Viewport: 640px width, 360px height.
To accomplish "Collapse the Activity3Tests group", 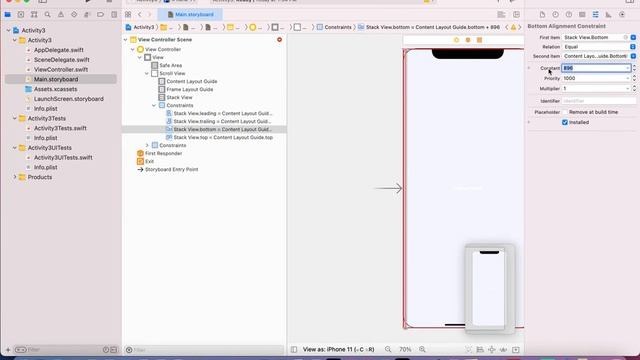I will click(x=15, y=118).
